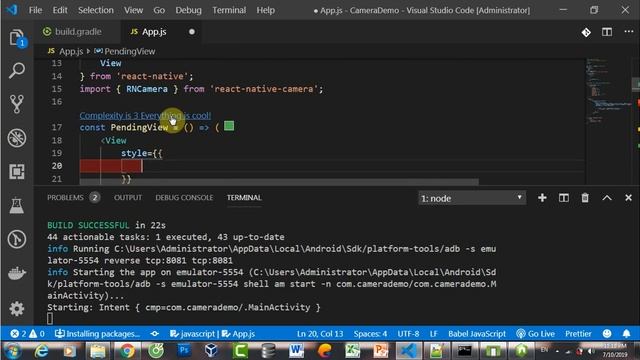This screenshot has height=360, width=640.
Task: Open the Selection menu
Action: coord(96,10)
